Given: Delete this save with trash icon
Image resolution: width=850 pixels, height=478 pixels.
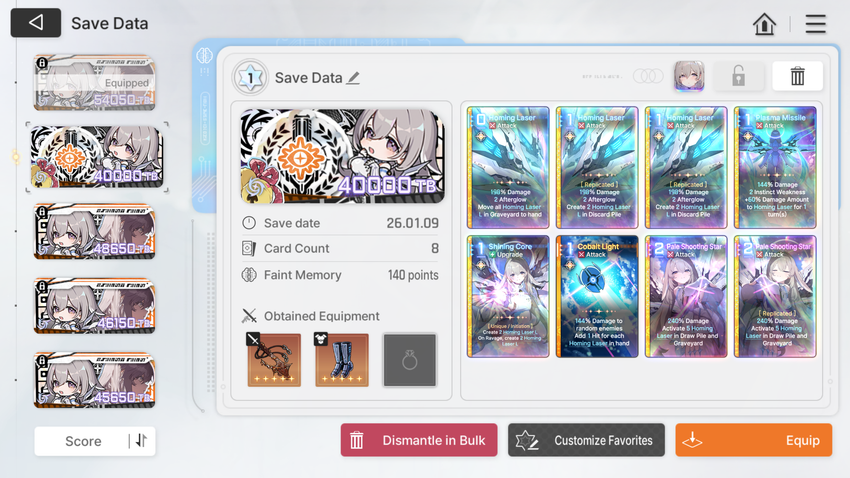Looking at the screenshot, I should [x=797, y=76].
